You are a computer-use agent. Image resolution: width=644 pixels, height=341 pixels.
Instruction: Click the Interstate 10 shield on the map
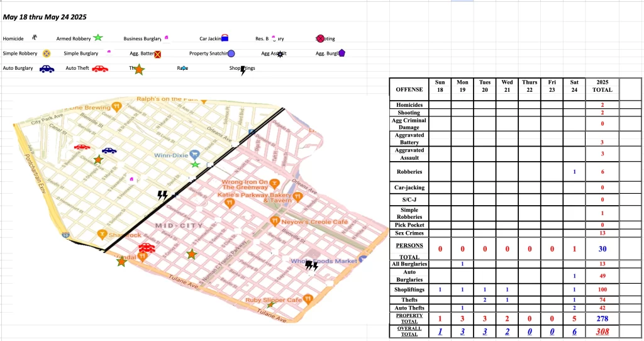click(x=65, y=235)
